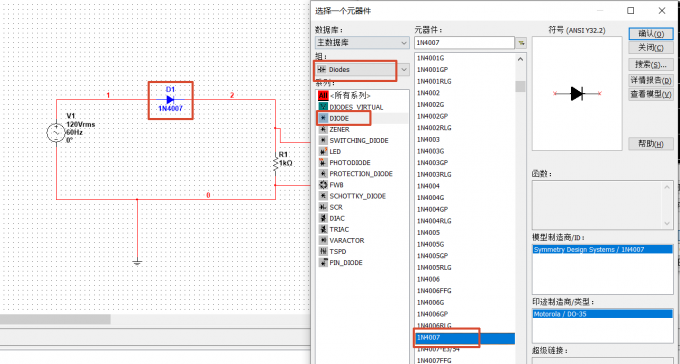The image size is (680, 364).
Task: Select component 1N4006GP in list
Action: point(432,314)
